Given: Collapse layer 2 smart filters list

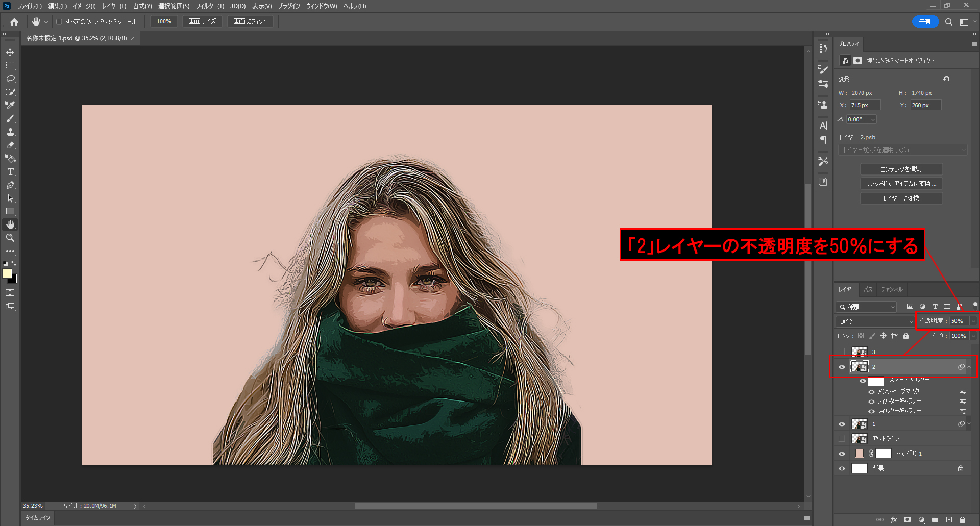Looking at the screenshot, I should (x=969, y=367).
